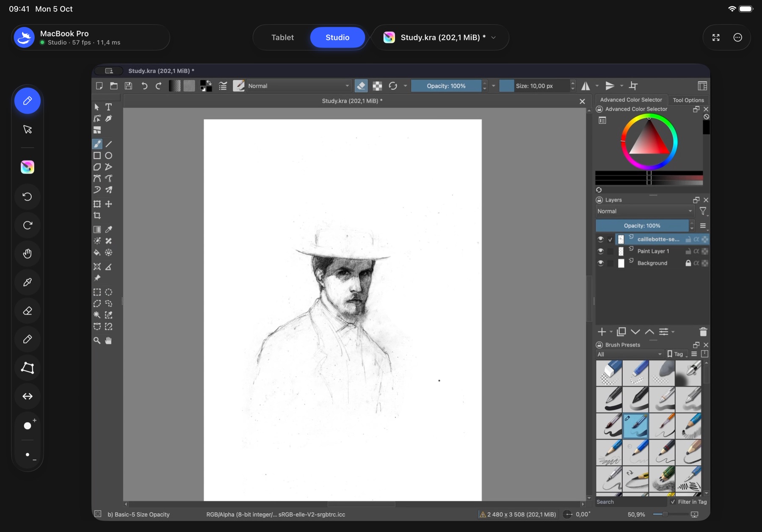This screenshot has width=762, height=532.
Task: Select the Rectangle shape tool
Action: tap(97, 156)
